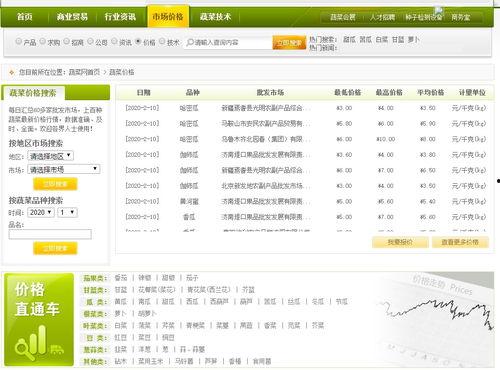The width and height of the screenshot is (500, 370).
Task: Open the 菜用玉米 category link
Action: (150, 361)
